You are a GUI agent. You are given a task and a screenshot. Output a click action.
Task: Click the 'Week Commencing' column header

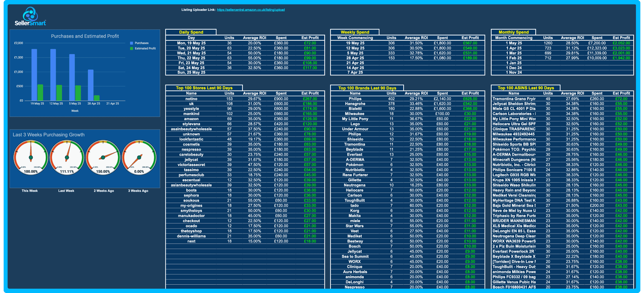coord(355,38)
